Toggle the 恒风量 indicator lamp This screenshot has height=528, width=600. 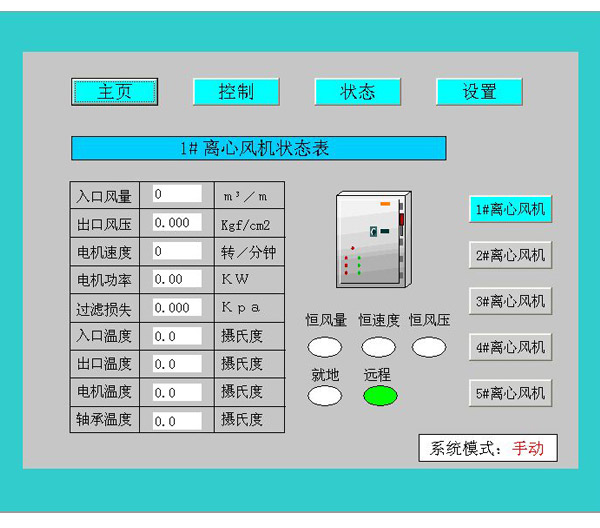(324, 348)
